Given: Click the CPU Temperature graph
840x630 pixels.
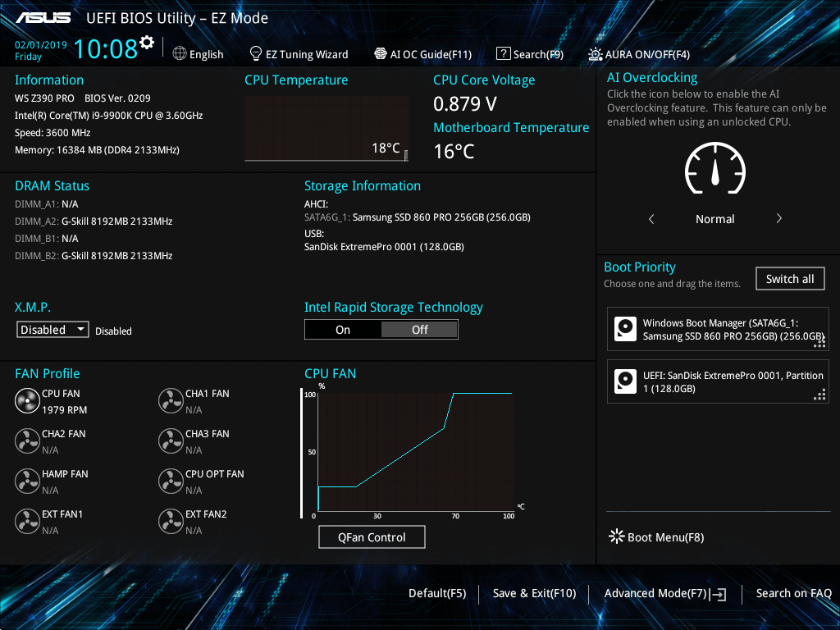Looking at the screenshot, I should pos(326,128).
